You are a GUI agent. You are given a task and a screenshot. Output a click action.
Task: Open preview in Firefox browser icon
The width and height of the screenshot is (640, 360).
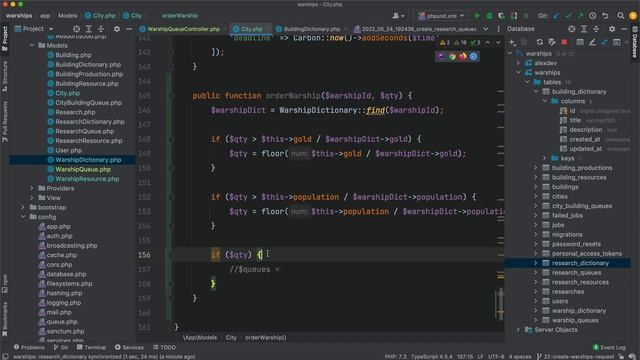tap(463, 57)
